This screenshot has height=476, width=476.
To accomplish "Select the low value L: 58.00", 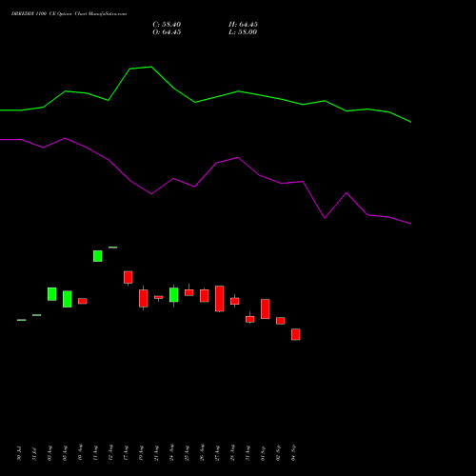I will (x=243, y=32).
